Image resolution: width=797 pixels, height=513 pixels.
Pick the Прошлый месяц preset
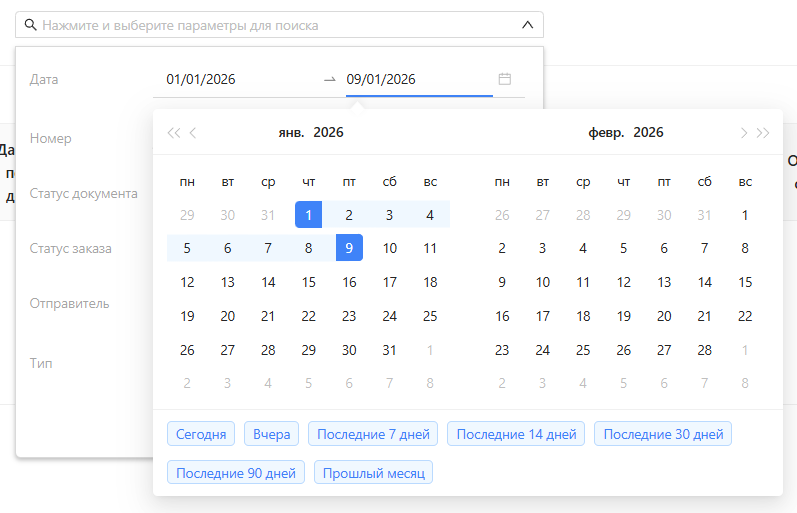373,473
